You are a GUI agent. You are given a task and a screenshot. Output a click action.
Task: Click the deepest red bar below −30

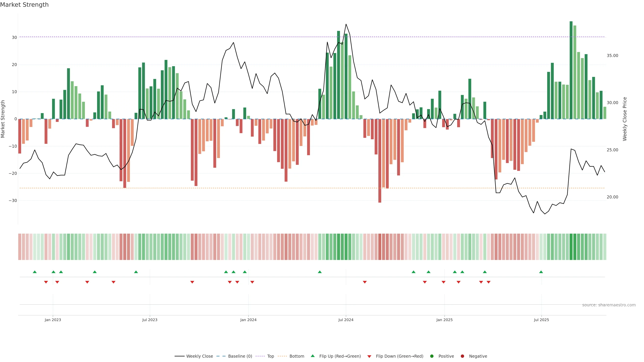click(x=380, y=161)
